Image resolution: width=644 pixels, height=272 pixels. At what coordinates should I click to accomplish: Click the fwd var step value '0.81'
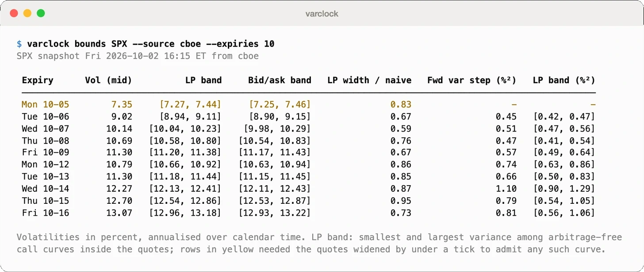tap(506, 213)
